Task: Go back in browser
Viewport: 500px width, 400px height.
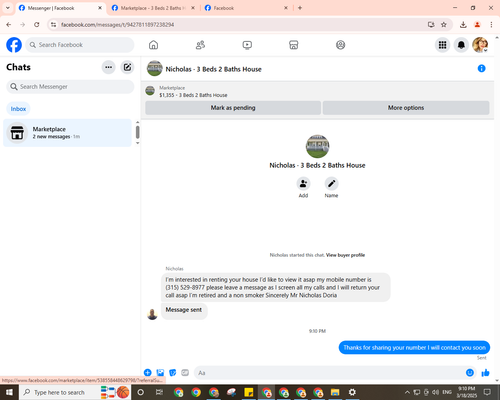Action: pos(9,24)
